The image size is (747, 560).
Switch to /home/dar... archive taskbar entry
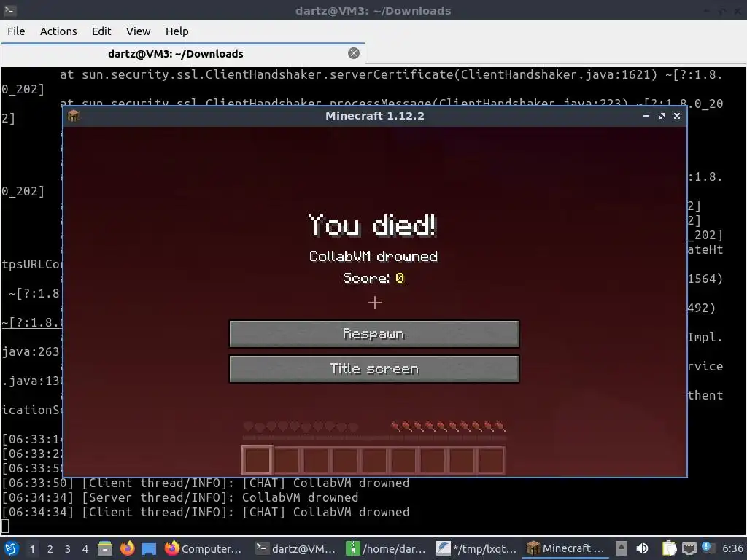click(386, 548)
